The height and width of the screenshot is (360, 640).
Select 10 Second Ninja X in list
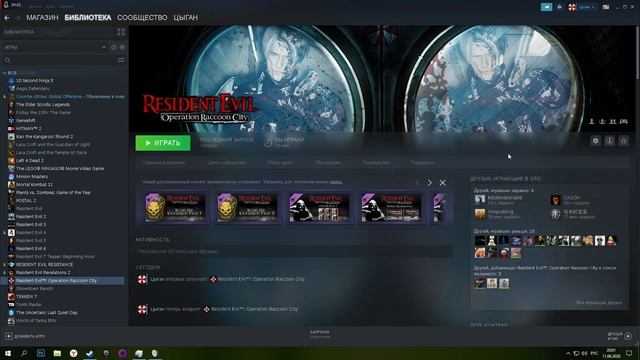tap(35, 80)
